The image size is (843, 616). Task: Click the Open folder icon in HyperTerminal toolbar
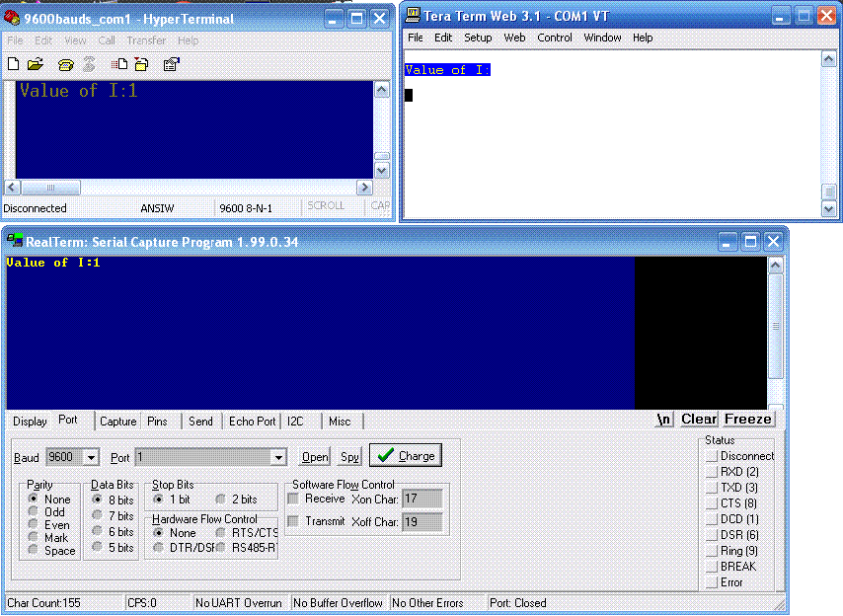[36, 64]
